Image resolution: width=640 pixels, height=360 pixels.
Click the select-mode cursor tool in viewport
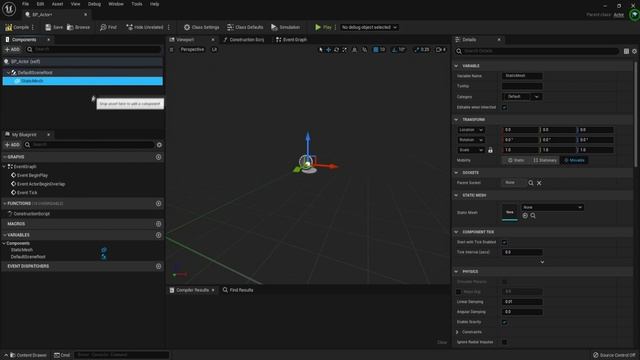click(x=321, y=50)
